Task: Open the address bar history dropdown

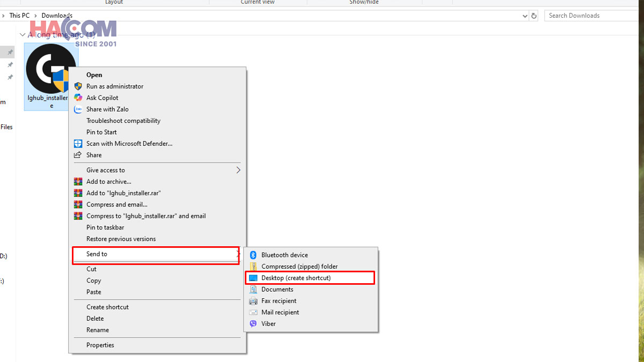Action: (x=525, y=16)
